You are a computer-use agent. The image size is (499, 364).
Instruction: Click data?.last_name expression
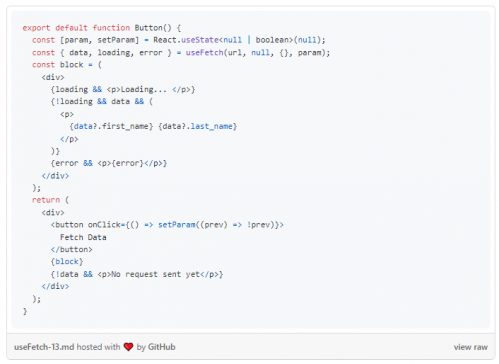197,126
